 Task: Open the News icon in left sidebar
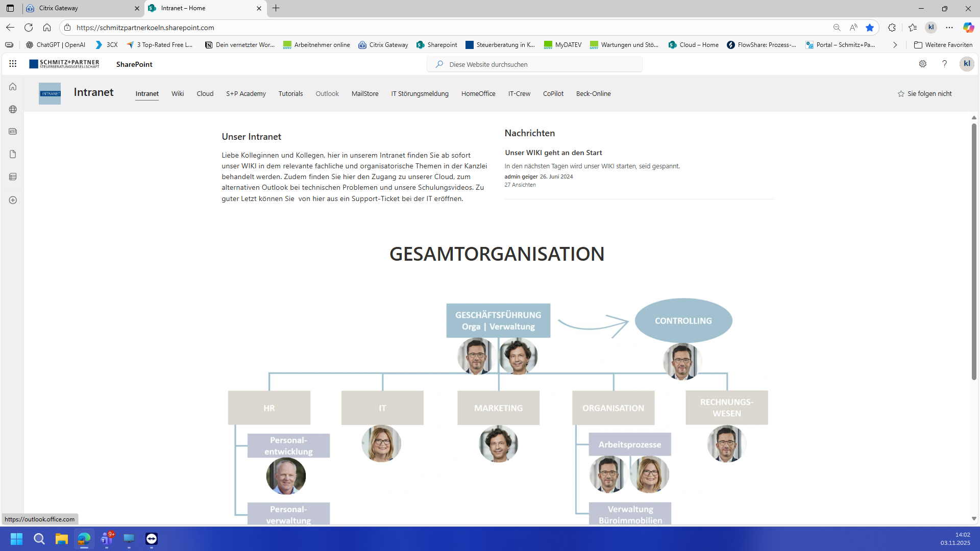13,132
